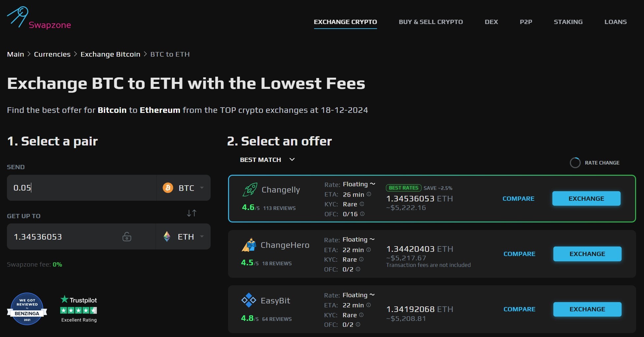644x337 pixels.
Task: Click the Exchange button for Changelly
Action: pos(586,198)
